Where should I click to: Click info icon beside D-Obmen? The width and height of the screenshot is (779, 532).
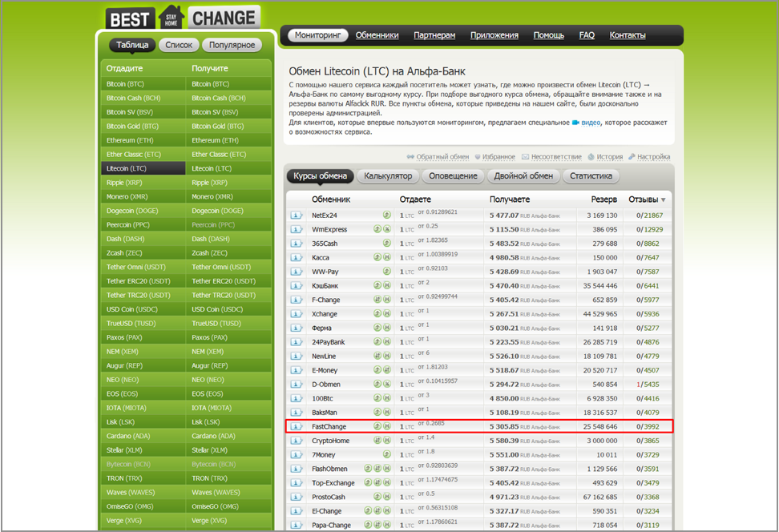(296, 384)
